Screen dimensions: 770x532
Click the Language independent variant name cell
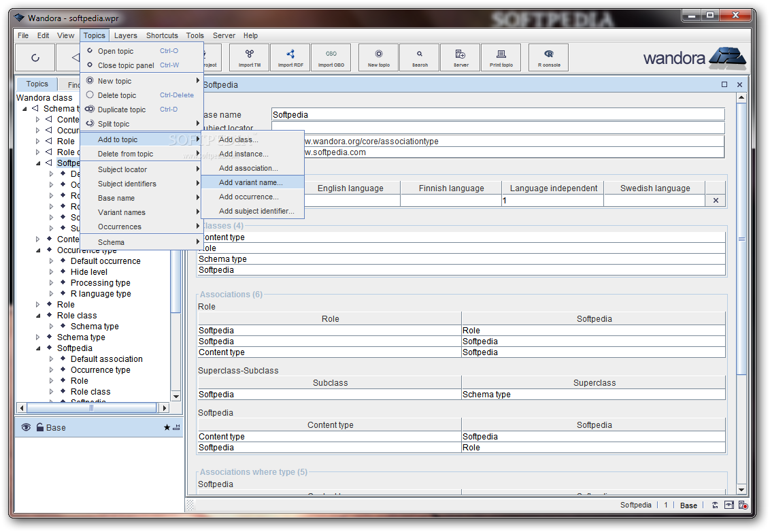(552, 201)
